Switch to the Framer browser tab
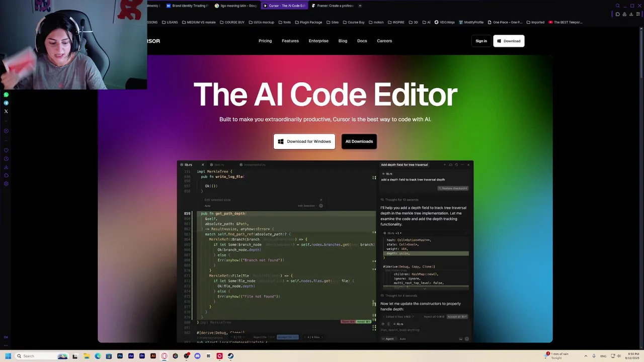The image size is (644, 362). [332, 6]
